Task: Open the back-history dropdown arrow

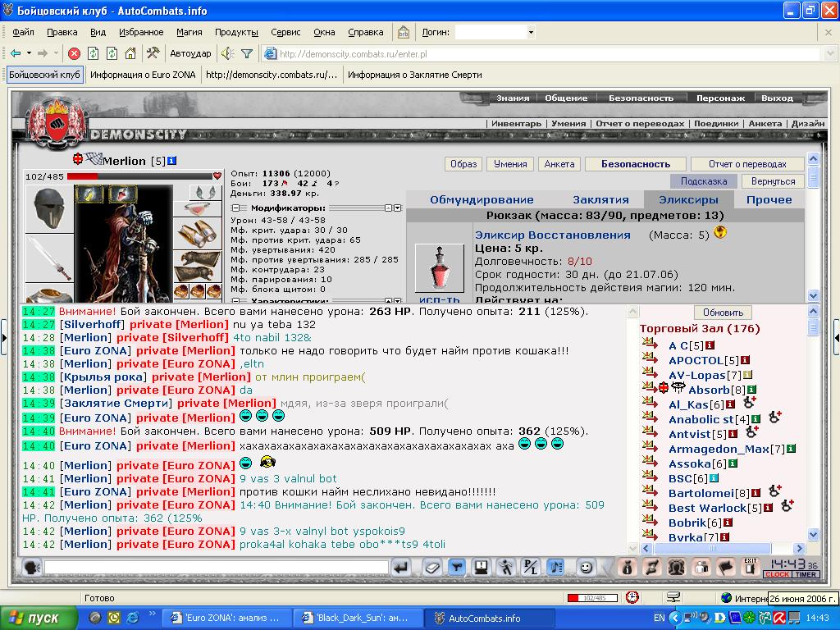Action: point(29,53)
